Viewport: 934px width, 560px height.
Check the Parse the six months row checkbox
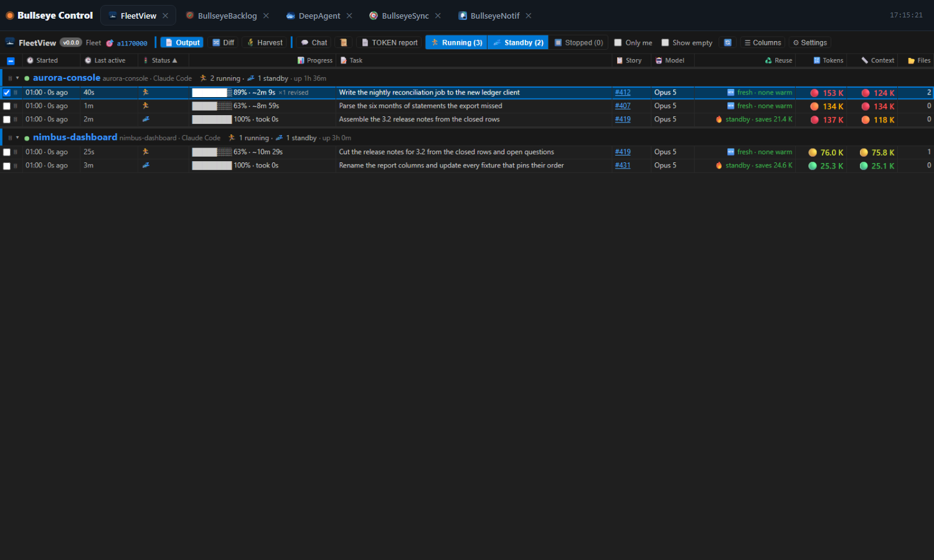pos(7,106)
